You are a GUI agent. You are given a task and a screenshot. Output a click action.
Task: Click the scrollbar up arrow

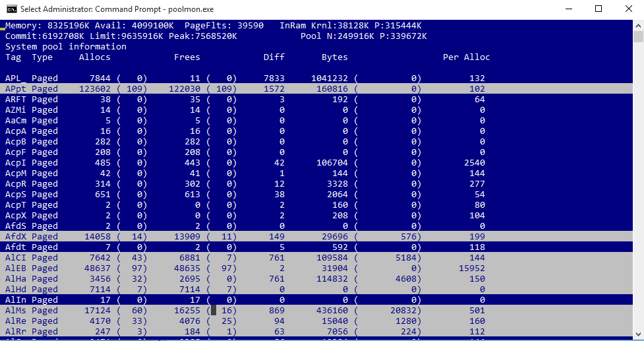pos(639,26)
